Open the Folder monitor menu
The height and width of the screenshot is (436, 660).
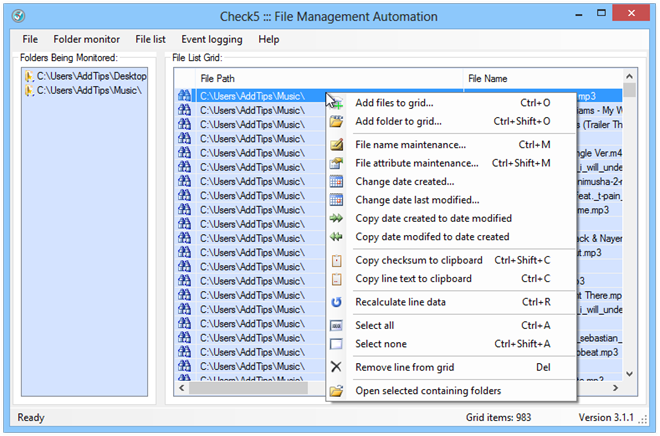click(x=86, y=40)
